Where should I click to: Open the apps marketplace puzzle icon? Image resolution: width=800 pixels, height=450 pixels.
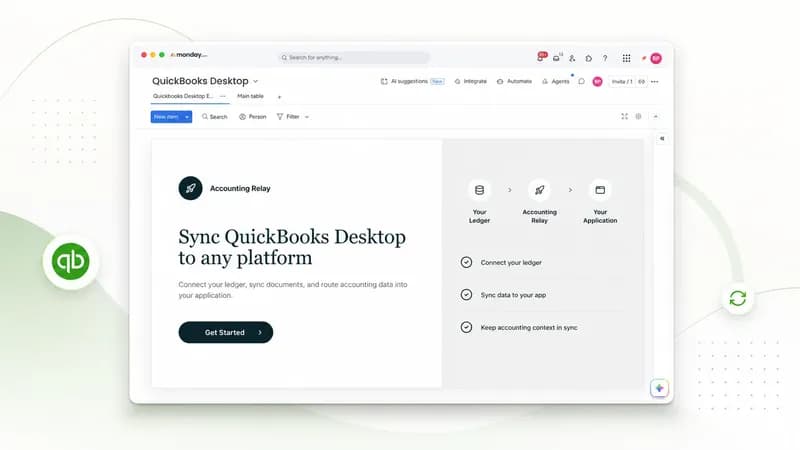(589, 58)
